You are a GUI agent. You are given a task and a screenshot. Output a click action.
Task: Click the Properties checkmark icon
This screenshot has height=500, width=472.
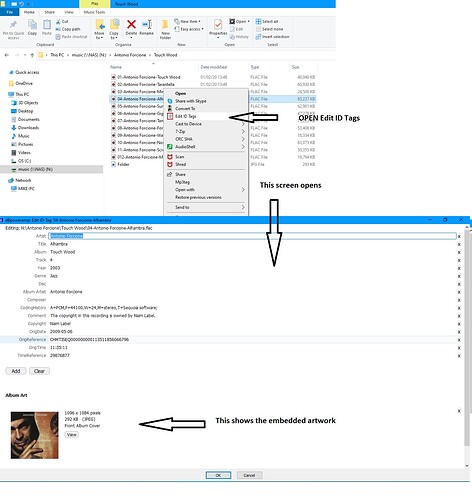point(218,24)
